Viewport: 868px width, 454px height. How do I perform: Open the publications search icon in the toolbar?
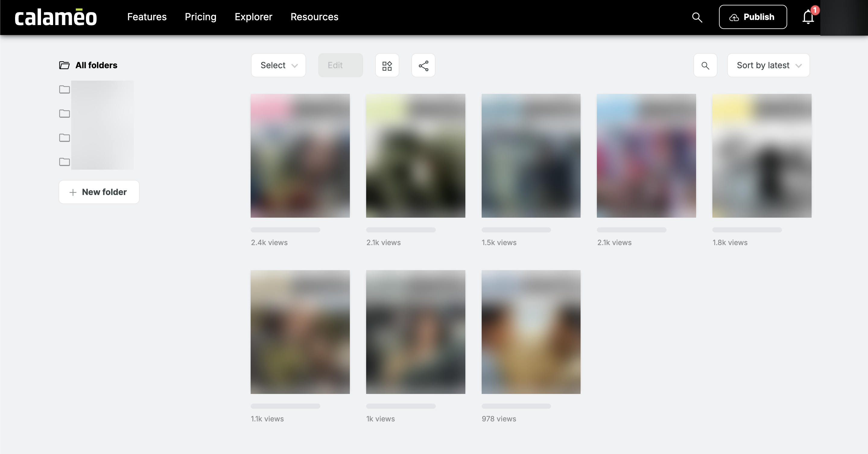pyautogui.click(x=705, y=66)
